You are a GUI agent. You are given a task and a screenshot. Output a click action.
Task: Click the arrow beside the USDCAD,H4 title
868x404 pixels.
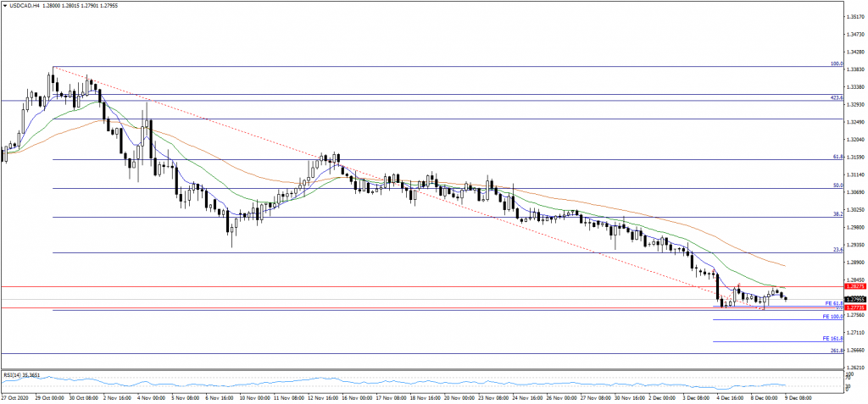coord(4,5)
